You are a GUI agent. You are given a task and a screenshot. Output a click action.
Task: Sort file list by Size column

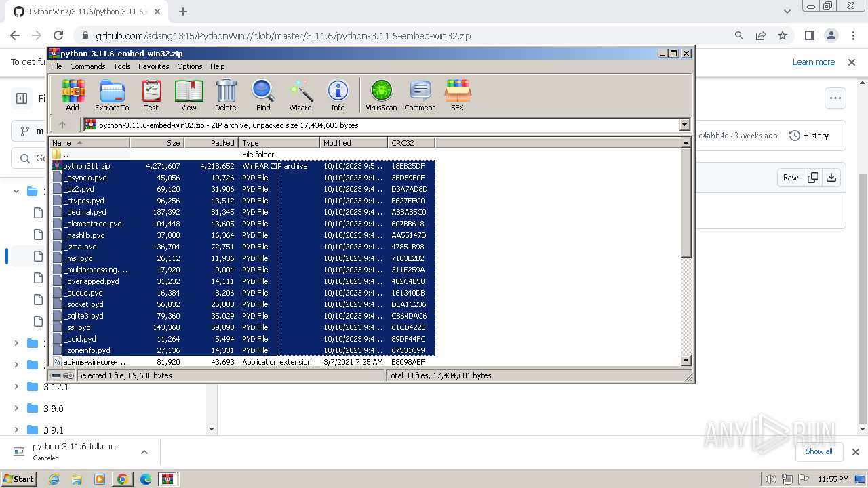(x=157, y=142)
